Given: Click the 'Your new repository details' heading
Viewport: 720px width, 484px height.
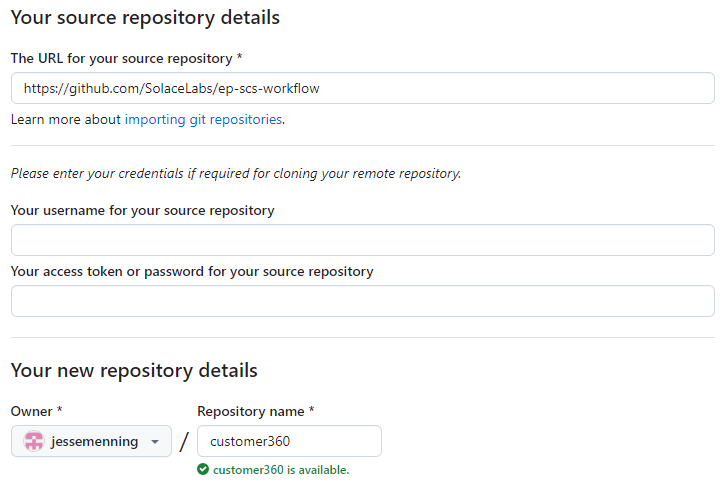Looking at the screenshot, I should click(x=134, y=371).
